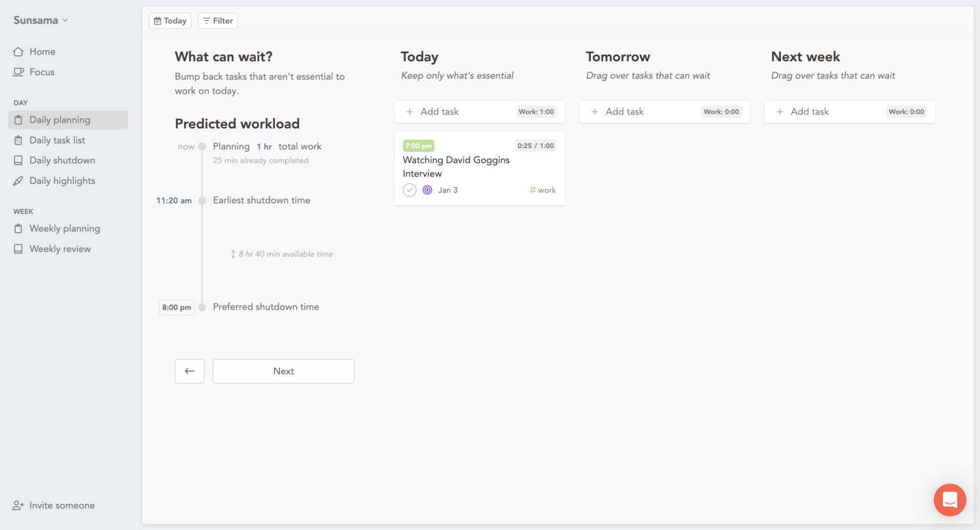
Task: Open the Filter dropdown
Action: coord(218,20)
